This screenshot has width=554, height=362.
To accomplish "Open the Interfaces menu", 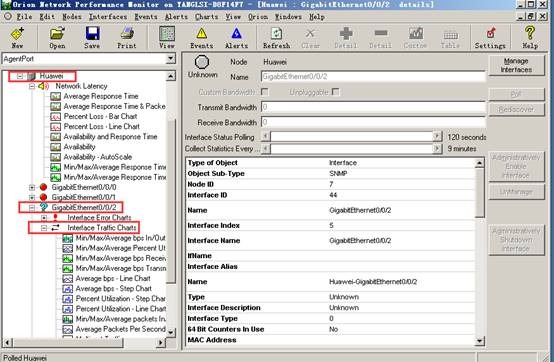I will (108, 17).
